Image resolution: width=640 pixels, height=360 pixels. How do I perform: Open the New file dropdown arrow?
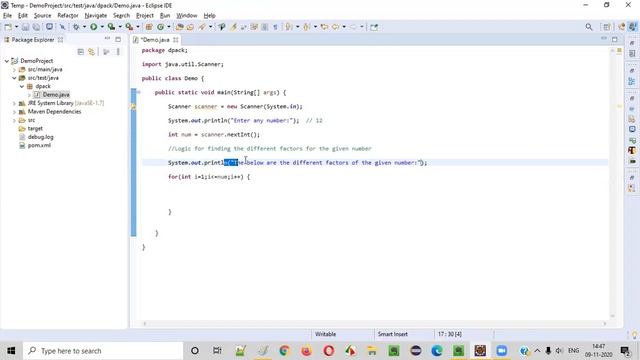pyautogui.click(x=16, y=27)
